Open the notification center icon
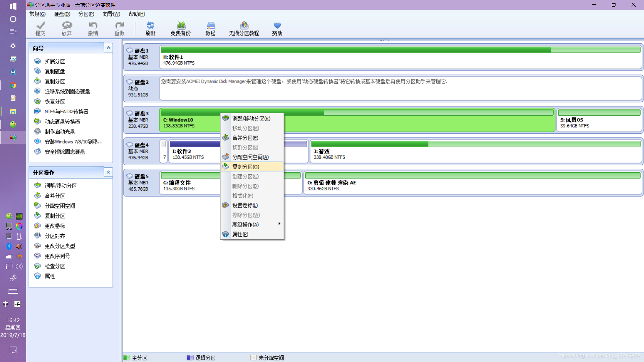The height and width of the screenshot is (362, 644). pyautogui.click(x=13, y=350)
